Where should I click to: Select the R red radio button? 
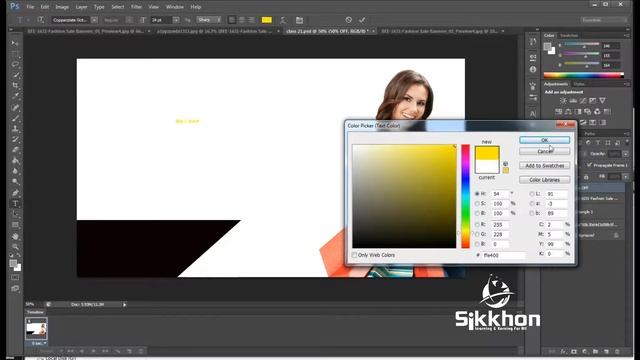pos(477,224)
